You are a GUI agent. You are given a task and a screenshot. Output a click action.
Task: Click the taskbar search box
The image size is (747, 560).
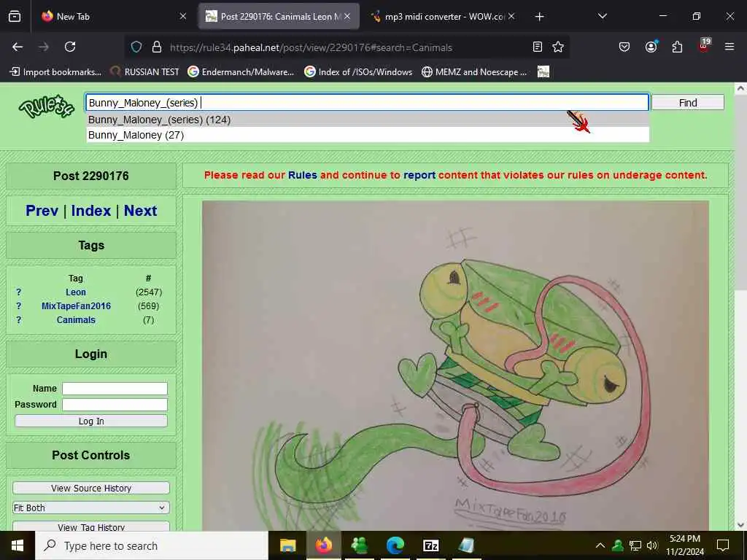coord(152,545)
